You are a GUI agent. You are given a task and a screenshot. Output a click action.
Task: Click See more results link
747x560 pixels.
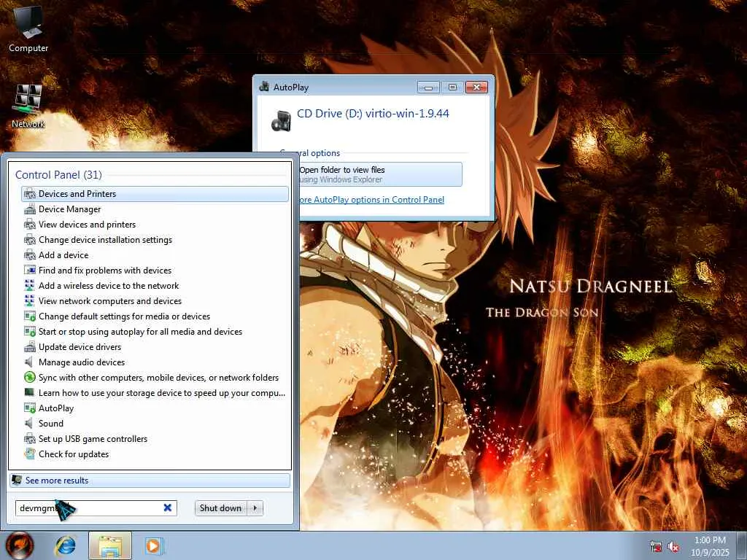point(150,480)
